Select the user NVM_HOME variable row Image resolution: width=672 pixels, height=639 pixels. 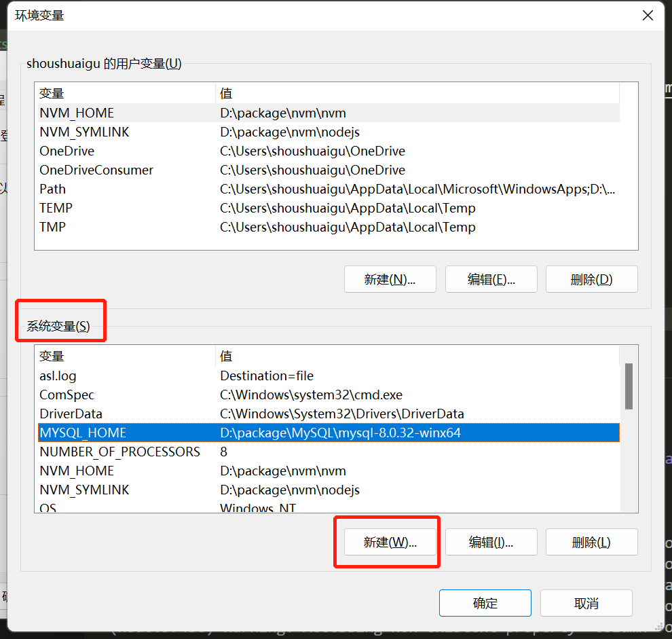pos(77,113)
